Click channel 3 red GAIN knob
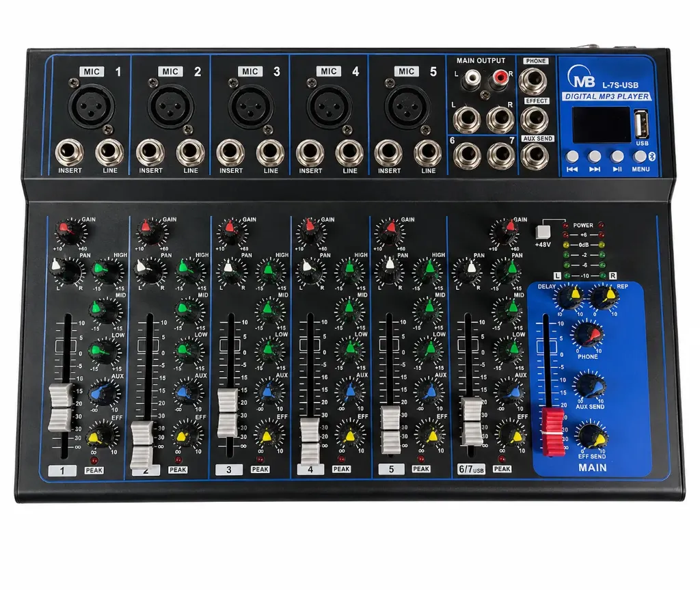700x590 pixels. pyautogui.click(x=231, y=231)
